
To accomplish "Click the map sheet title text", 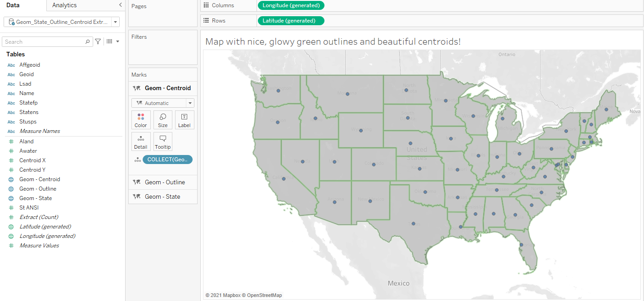I will point(333,42).
